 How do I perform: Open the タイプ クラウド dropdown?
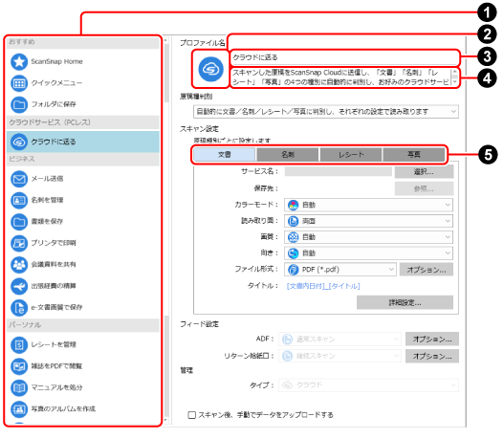pyautogui.click(x=369, y=385)
